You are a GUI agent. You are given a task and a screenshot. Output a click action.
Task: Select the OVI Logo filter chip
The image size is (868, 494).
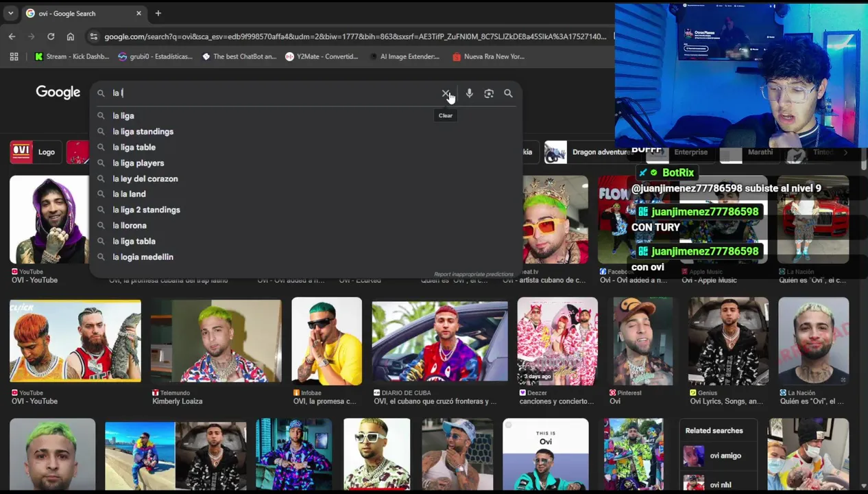click(35, 152)
